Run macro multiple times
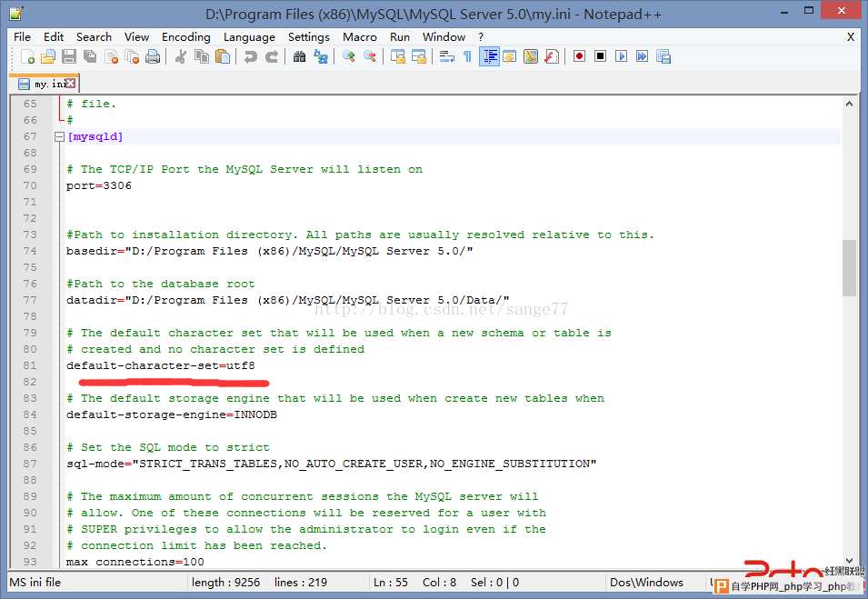Screen dimensions: 868x599 [x=643, y=56]
